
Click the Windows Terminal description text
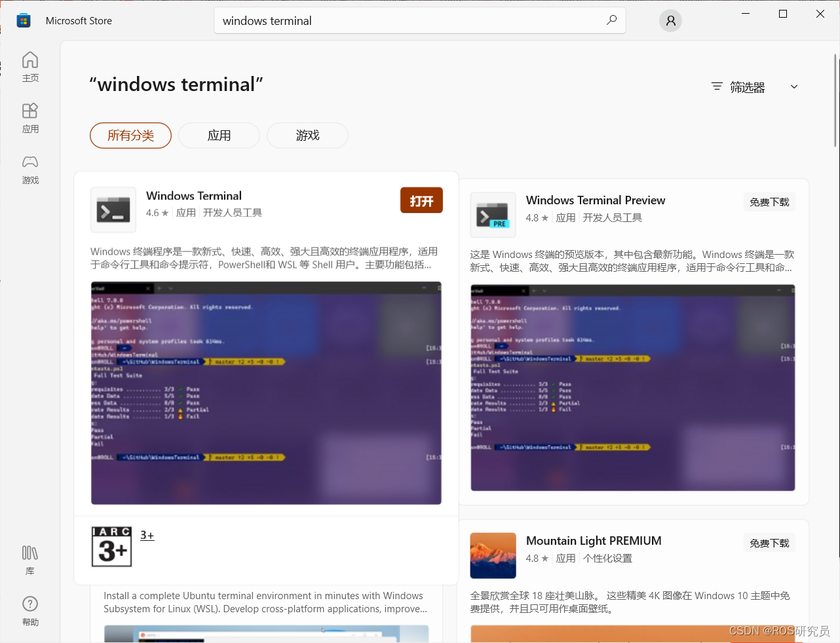click(x=264, y=258)
